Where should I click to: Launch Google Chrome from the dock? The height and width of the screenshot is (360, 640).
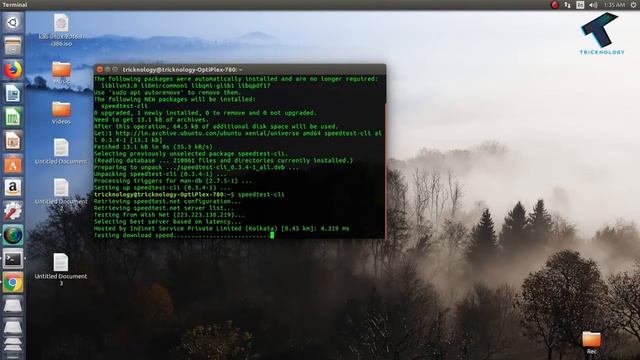click(x=13, y=282)
